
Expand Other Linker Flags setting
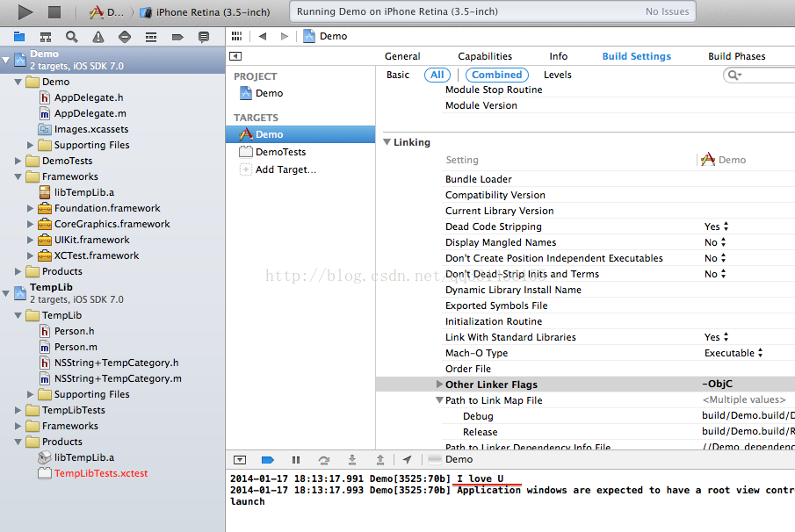[439, 384]
